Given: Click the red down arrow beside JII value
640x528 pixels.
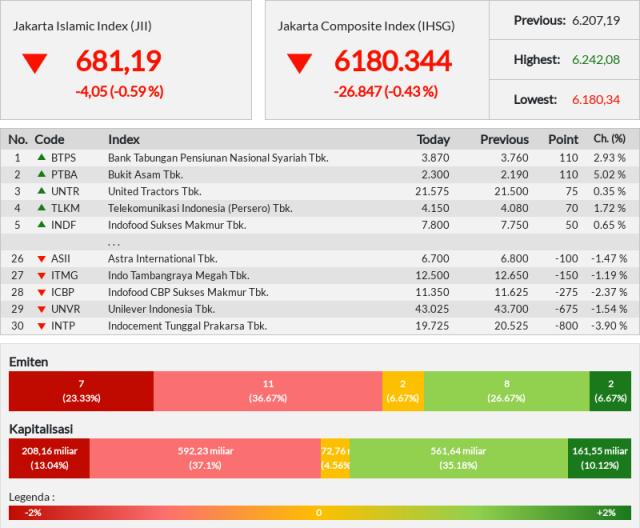Looking at the screenshot, I should click(35, 64).
